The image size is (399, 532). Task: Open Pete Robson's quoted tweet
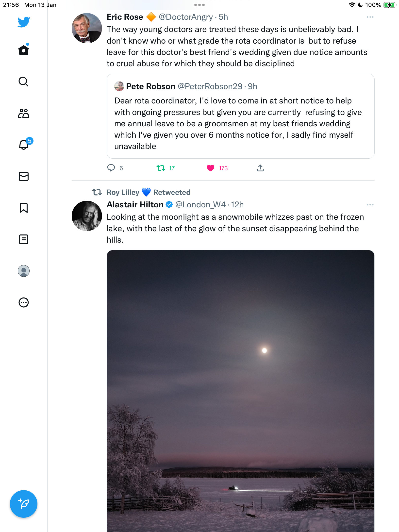pos(241,116)
